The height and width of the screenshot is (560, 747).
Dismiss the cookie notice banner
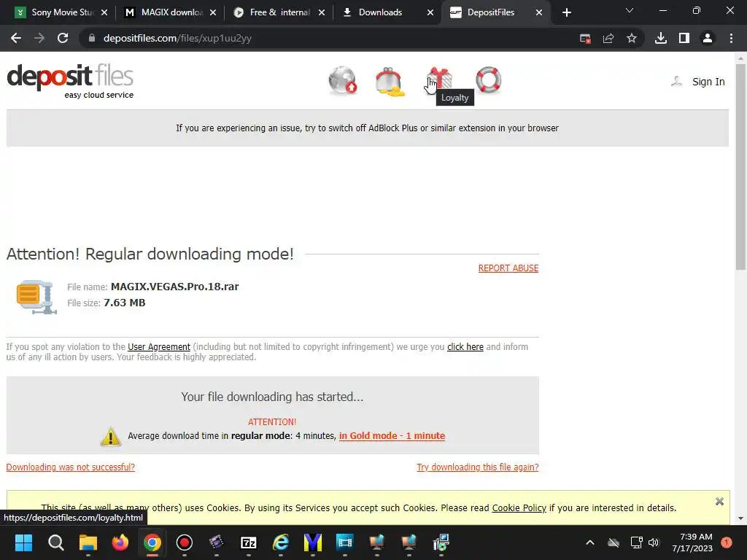(719, 502)
